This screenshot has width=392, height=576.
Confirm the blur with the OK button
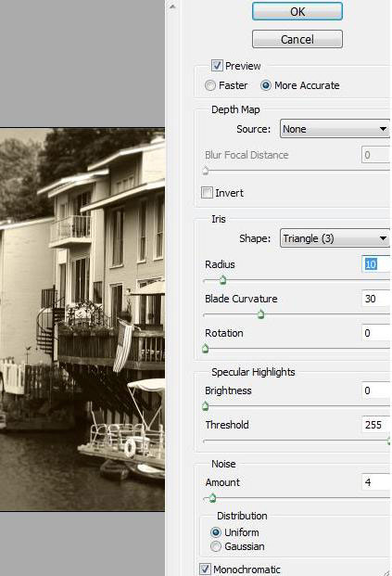[x=297, y=11]
